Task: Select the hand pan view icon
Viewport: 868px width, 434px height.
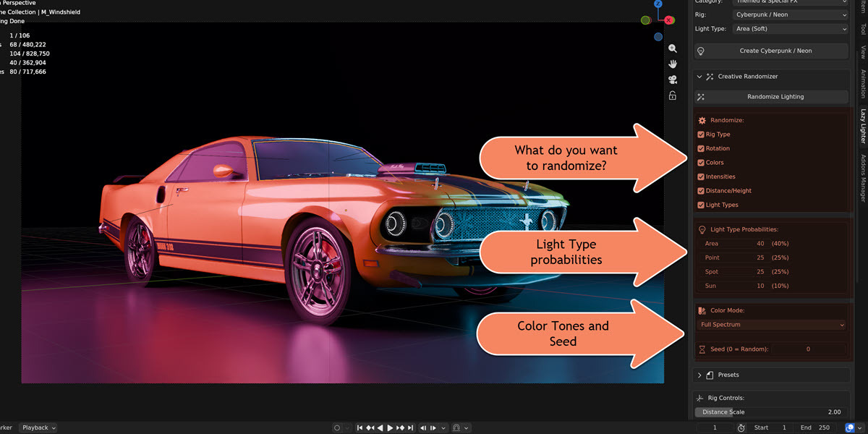Action: pyautogui.click(x=673, y=64)
